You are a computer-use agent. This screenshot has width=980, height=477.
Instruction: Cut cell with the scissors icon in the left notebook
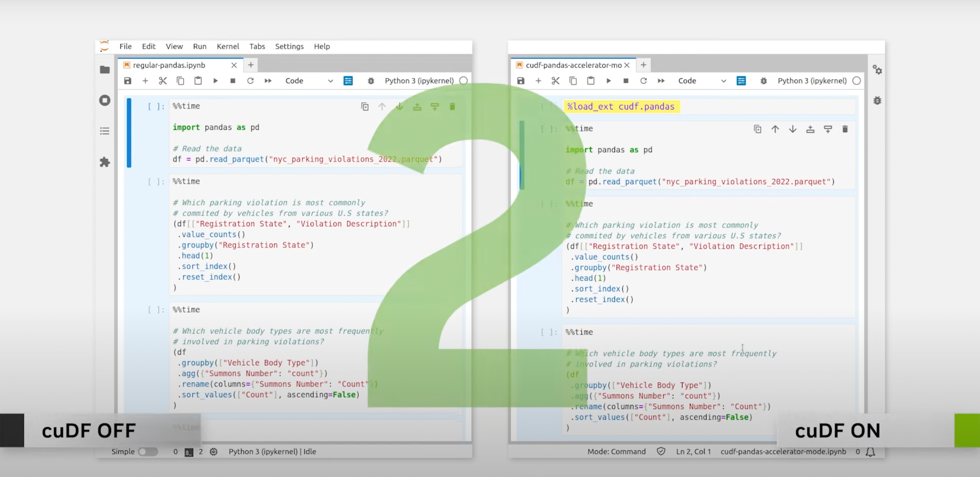(163, 81)
